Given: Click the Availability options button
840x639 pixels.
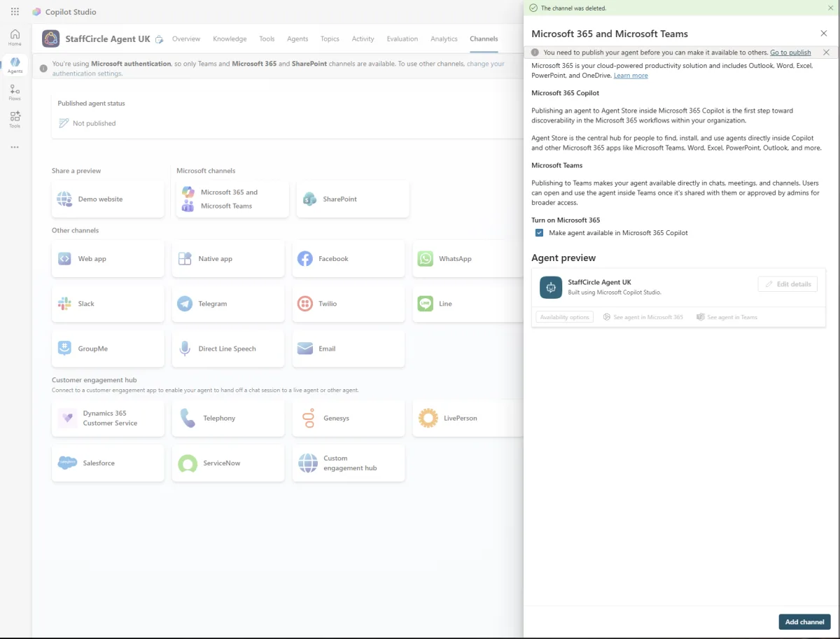Looking at the screenshot, I should 564,317.
